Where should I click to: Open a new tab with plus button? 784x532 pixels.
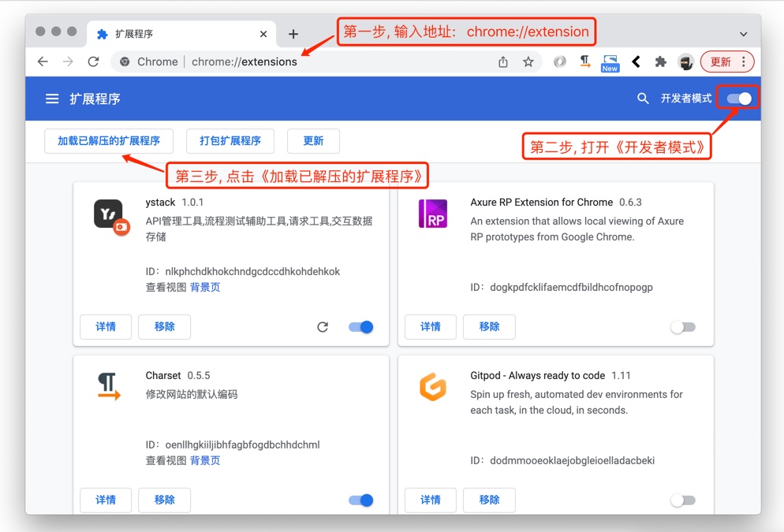pyautogui.click(x=293, y=34)
